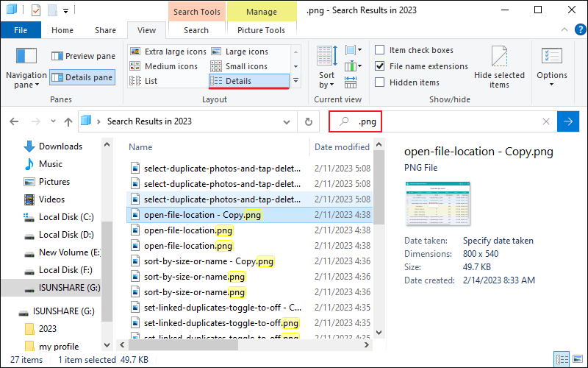Switch to Medium icons layout

click(163, 66)
